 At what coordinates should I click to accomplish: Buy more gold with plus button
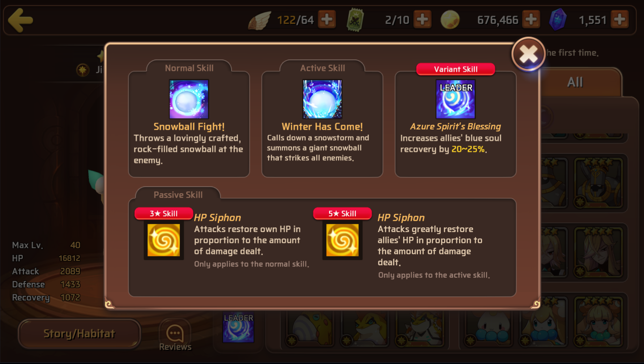(x=531, y=20)
